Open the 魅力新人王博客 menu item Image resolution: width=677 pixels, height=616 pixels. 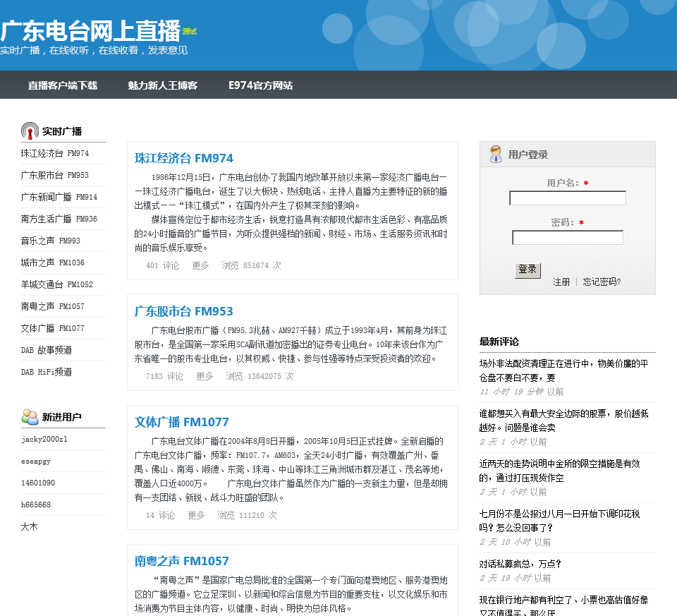[x=163, y=85]
